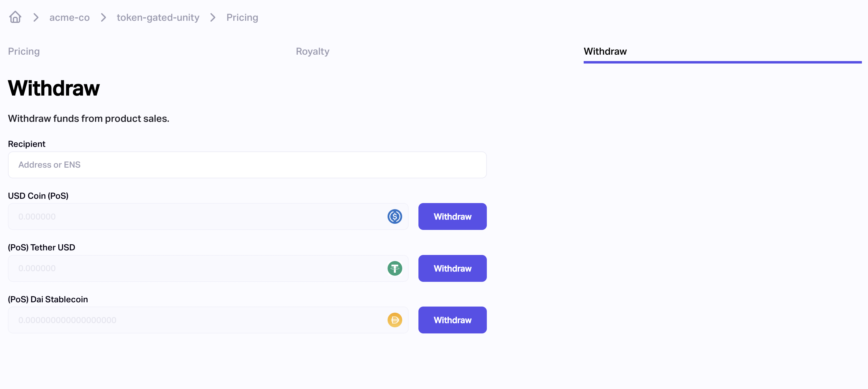Switch to the Royalty tab
868x389 pixels.
click(x=313, y=51)
